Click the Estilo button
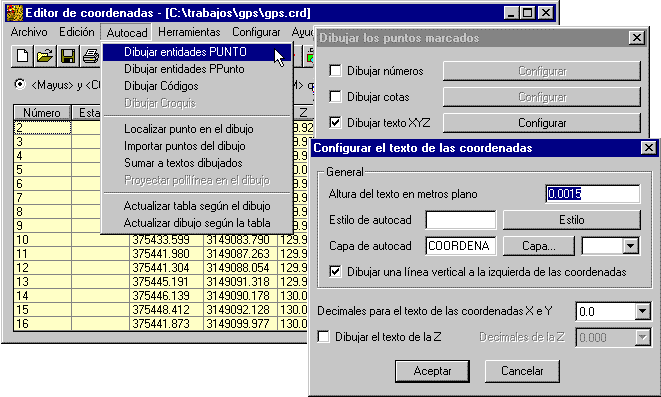The height and width of the screenshot is (397, 661). tap(572, 220)
